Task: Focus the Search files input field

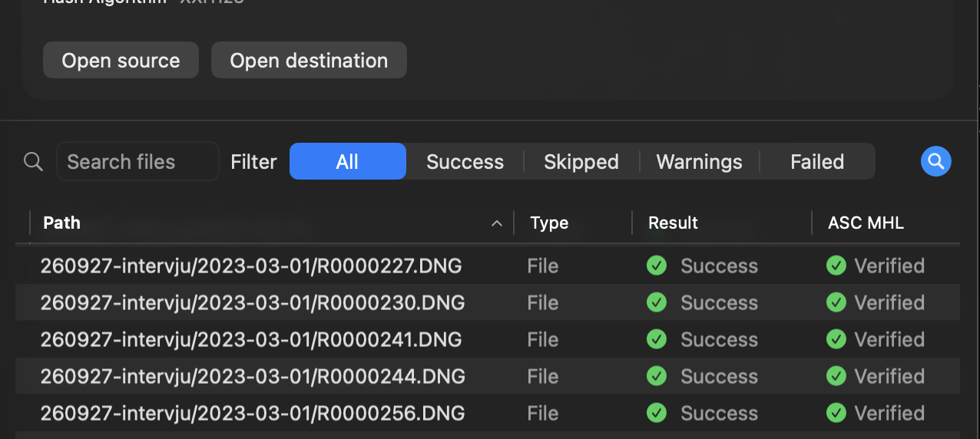Action: click(x=138, y=162)
